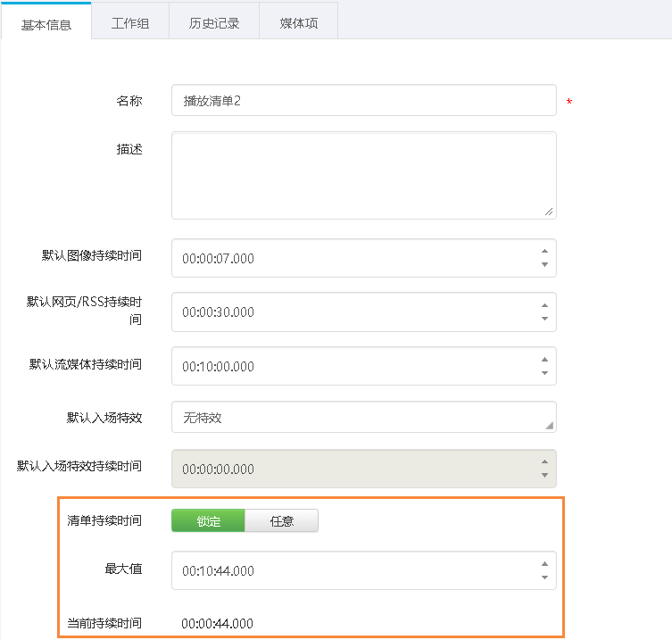Click inside the 描述 text area
Viewport: 672px width, 640px height.
click(364, 175)
